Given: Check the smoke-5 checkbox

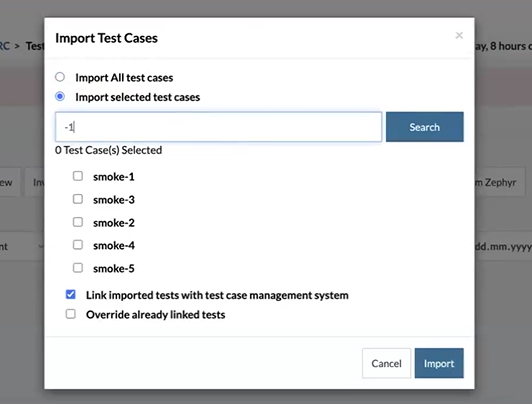Looking at the screenshot, I should click(78, 268).
